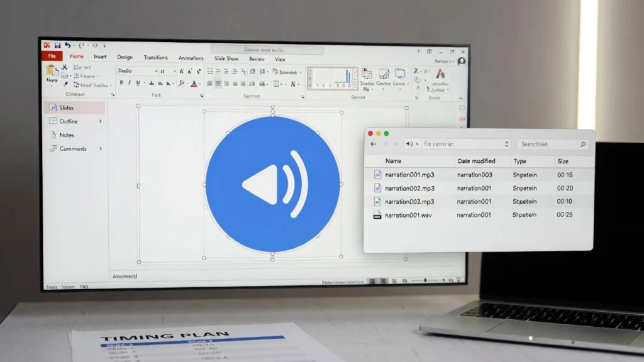The width and height of the screenshot is (644, 362).
Task: Increase font size with the larger A icon
Action: click(x=182, y=72)
